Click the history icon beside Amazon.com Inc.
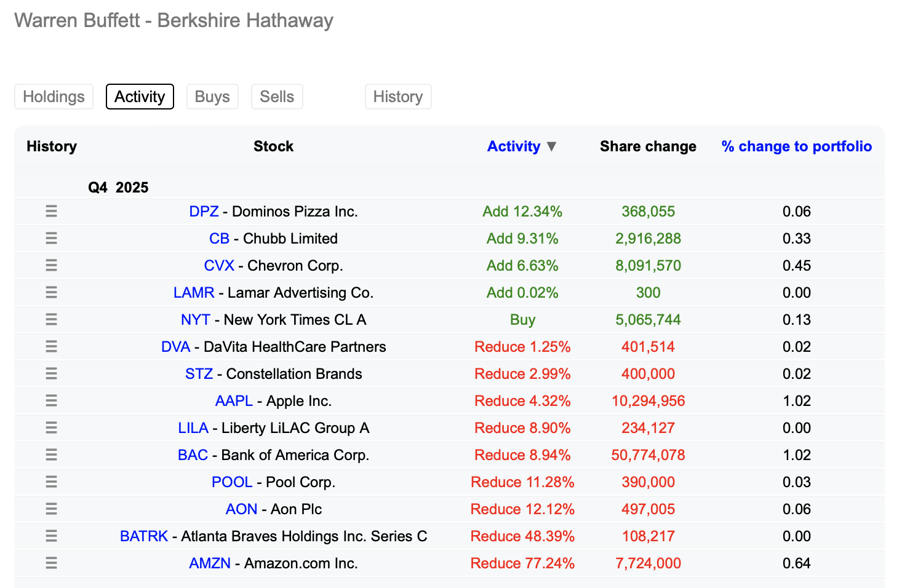 click(x=51, y=563)
